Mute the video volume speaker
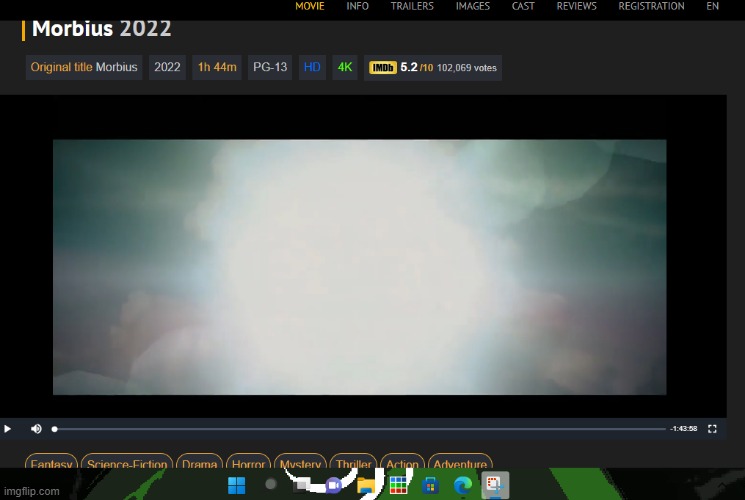The height and width of the screenshot is (500, 745). pyautogui.click(x=36, y=429)
